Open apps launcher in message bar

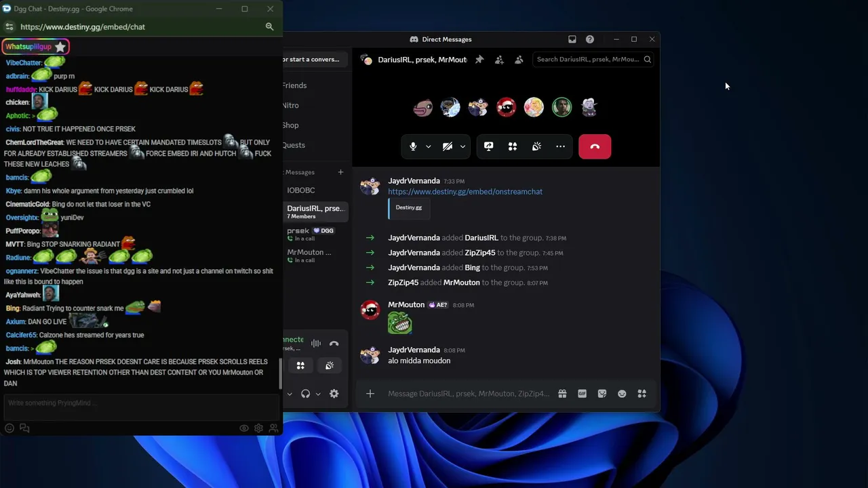642,394
